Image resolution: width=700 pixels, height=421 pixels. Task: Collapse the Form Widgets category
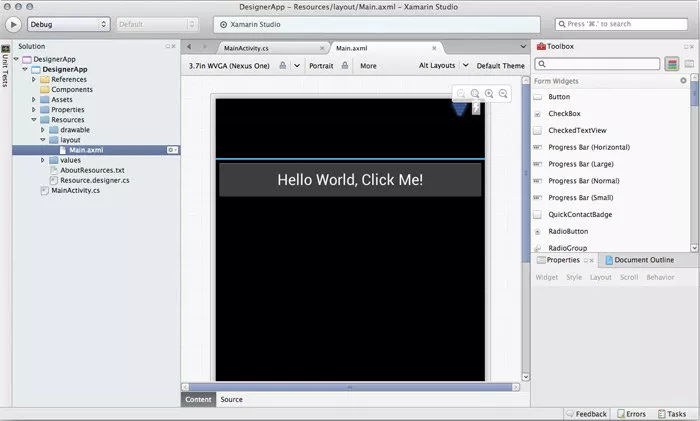click(683, 80)
